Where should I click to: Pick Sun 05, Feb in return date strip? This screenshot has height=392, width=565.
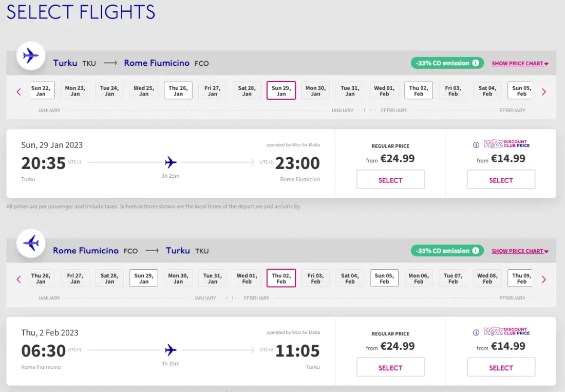point(384,278)
